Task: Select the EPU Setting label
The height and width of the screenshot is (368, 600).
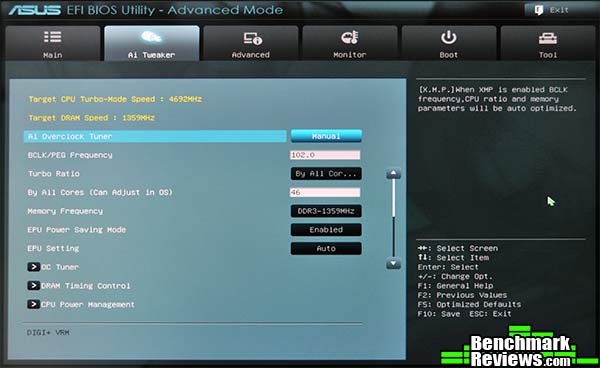Action: point(53,248)
